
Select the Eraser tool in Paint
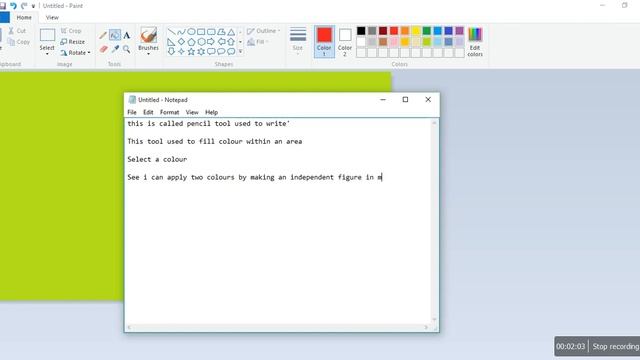coord(103,49)
